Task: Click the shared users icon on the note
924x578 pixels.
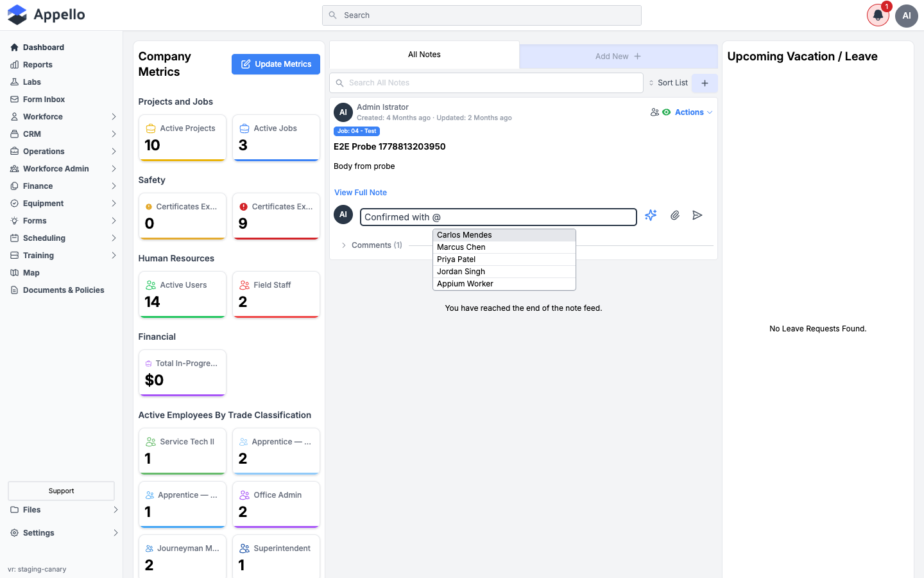Action: pyautogui.click(x=654, y=112)
